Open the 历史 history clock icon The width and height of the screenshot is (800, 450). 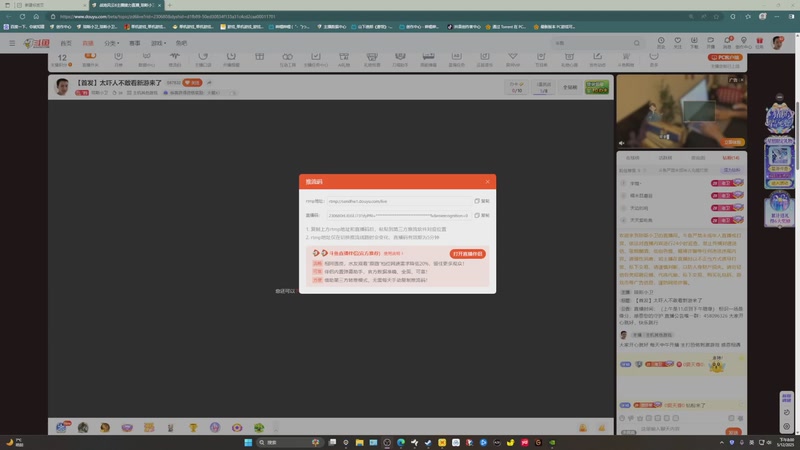[x=661, y=42]
